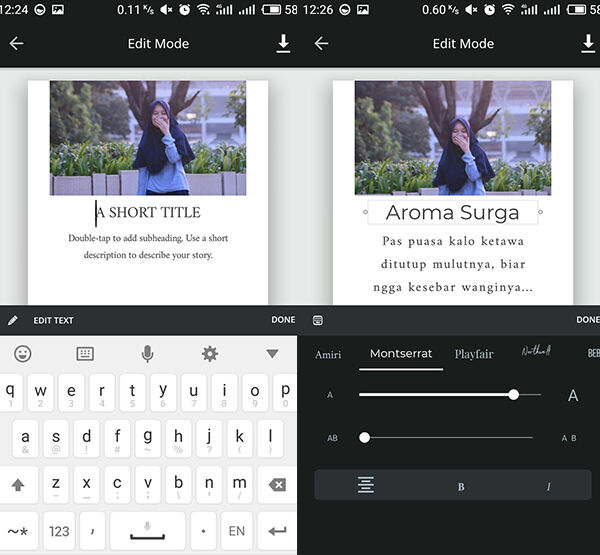This screenshot has height=555, width=600.
Task: Select the Playfair font tab
Action: click(x=474, y=354)
